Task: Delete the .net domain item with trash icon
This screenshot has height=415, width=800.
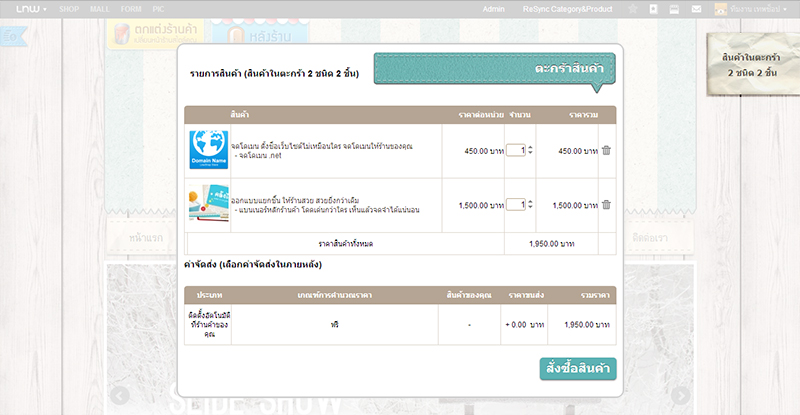Action: point(606,151)
